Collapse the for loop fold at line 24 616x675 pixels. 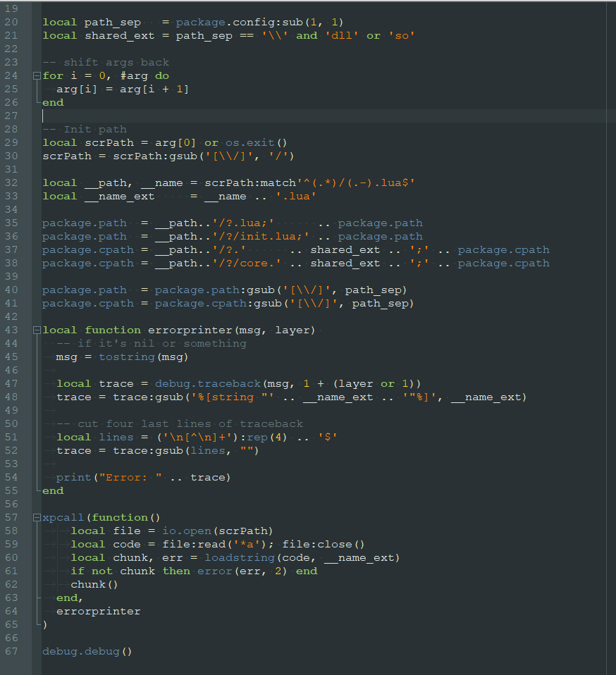pos(37,76)
